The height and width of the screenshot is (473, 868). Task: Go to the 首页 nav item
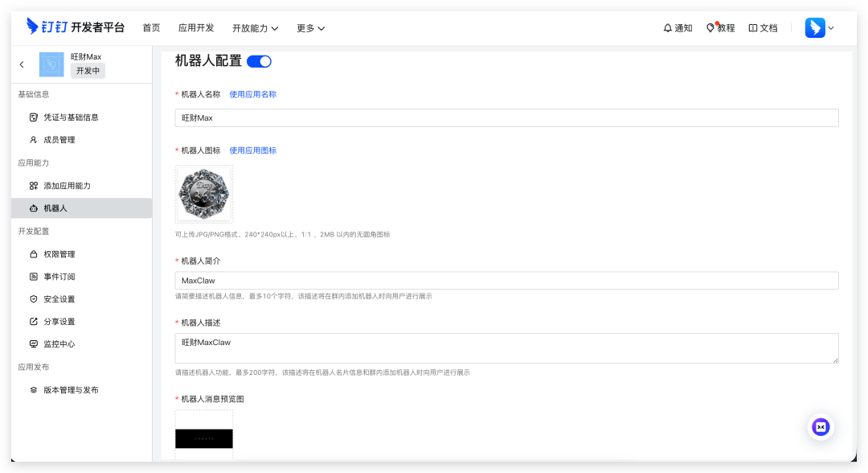(151, 28)
